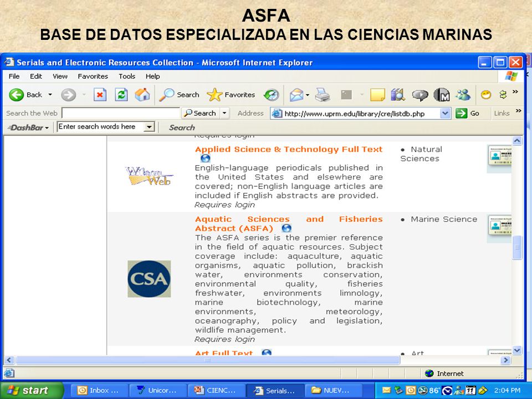Click the vertical scrollbar up arrow
This screenshot has width=532, height=399.
[517, 141]
